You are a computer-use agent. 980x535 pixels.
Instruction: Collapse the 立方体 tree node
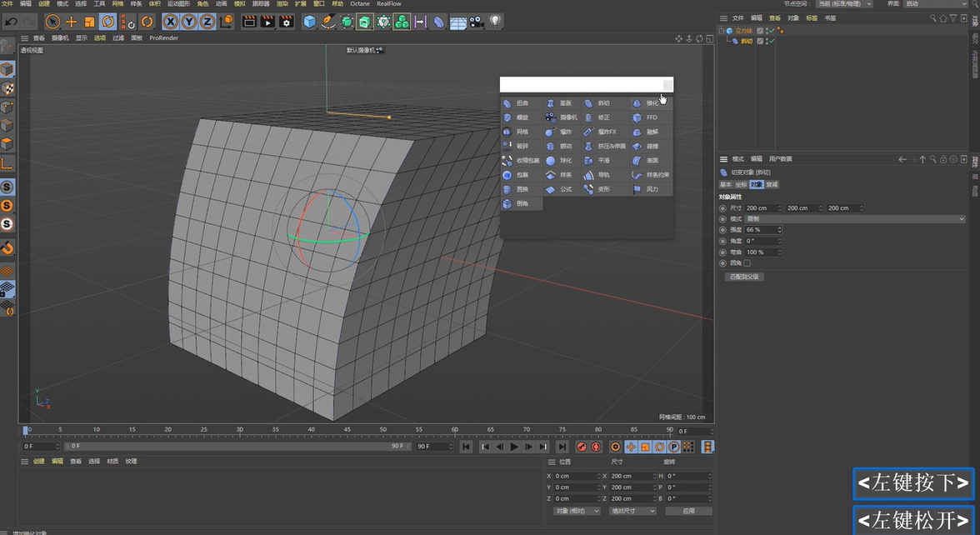722,31
